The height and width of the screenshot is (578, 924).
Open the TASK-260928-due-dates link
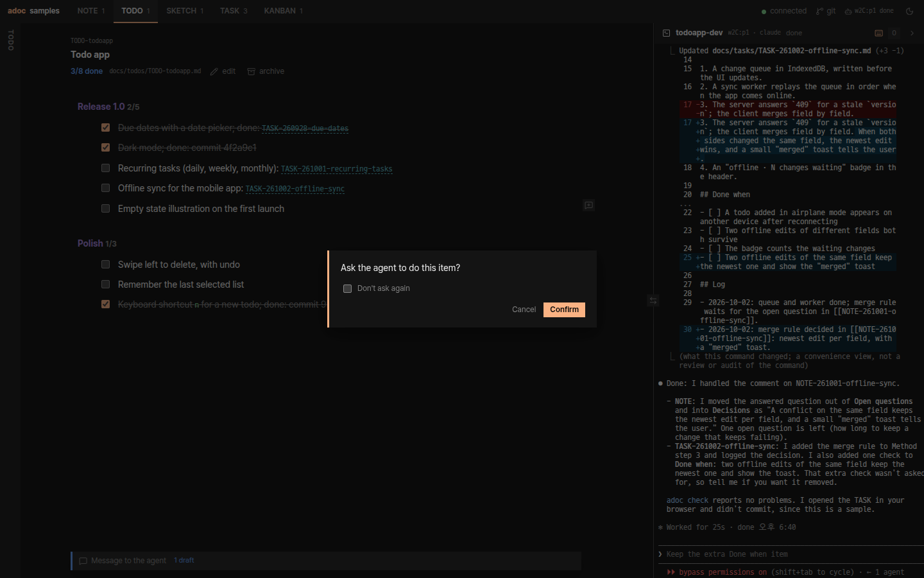click(305, 128)
